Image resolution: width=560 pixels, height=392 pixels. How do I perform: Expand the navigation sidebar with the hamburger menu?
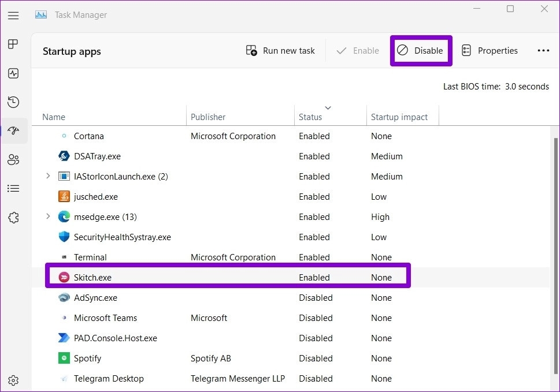(x=13, y=16)
